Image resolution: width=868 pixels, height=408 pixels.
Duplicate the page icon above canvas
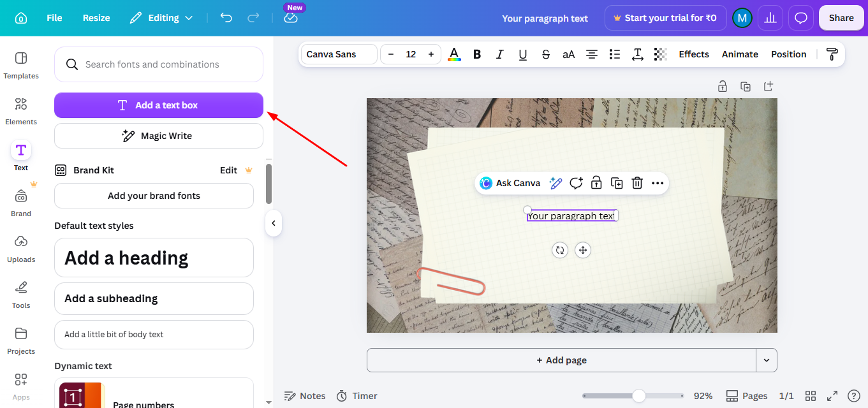[x=746, y=86]
